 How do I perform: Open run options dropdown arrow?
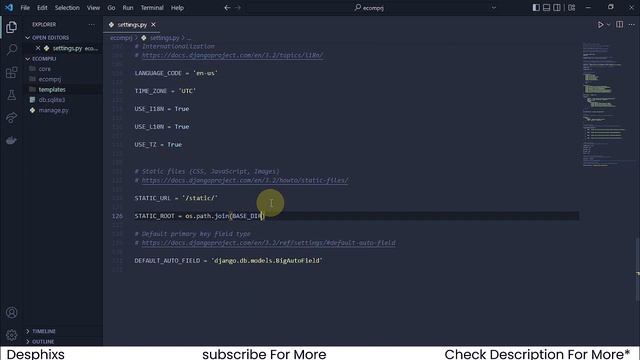(x=608, y=25)
